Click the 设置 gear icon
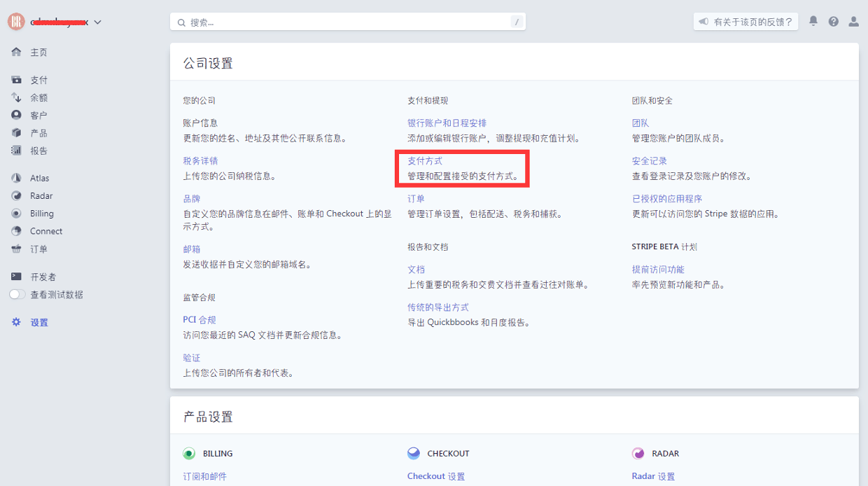The width and height of the screenshot is (868, 486). pyautogui.click(x=16, y=322)
